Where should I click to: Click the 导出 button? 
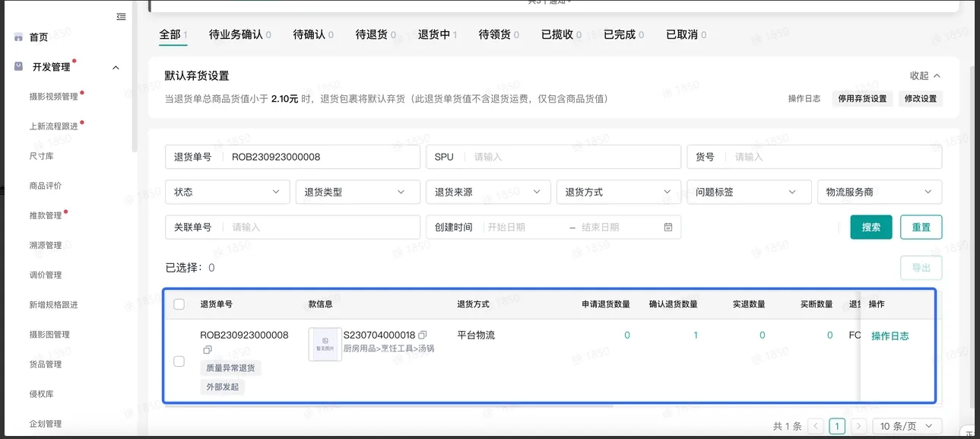pyautogui.click(x=921, y=268)
